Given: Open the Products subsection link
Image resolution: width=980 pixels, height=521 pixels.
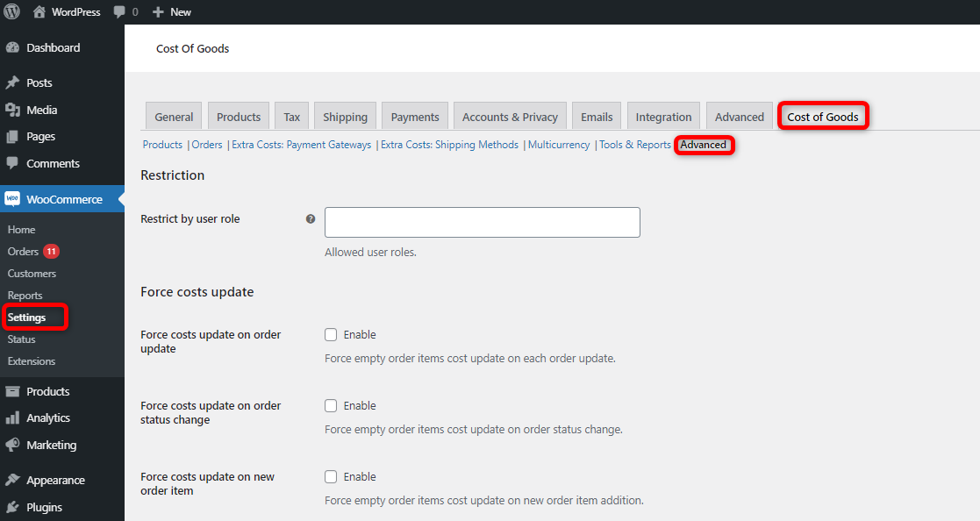Looking at the screenshot, I should tap(162, 145).
